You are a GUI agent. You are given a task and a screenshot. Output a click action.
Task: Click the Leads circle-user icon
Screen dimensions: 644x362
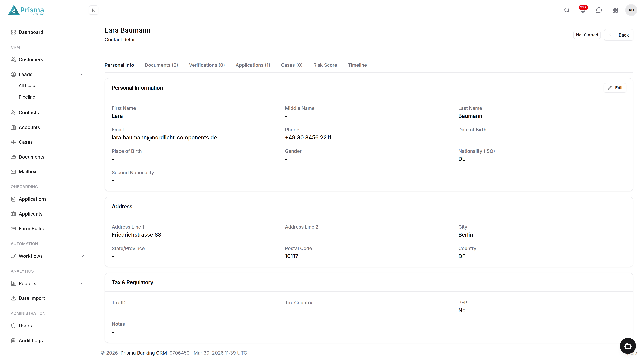(13, 74)
